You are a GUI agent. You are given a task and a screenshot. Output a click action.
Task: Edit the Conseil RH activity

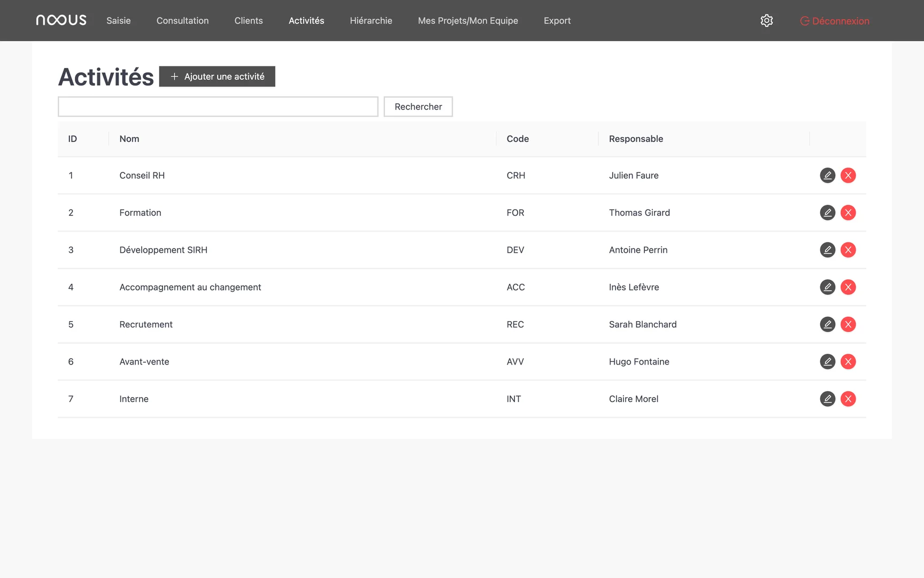[827, 176]
